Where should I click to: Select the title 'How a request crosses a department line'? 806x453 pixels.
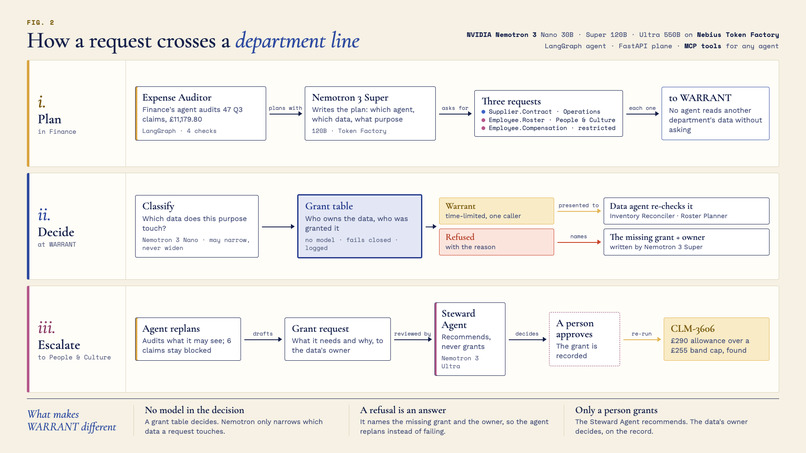tap(193, 41)
